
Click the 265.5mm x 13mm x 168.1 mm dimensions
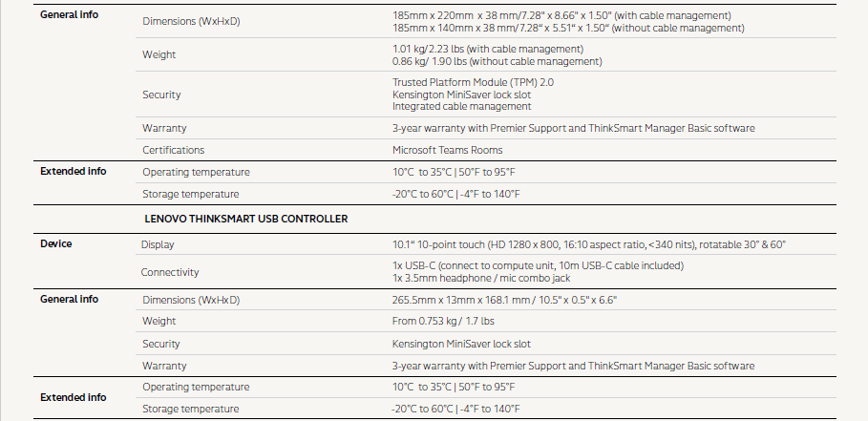[504, 300]
